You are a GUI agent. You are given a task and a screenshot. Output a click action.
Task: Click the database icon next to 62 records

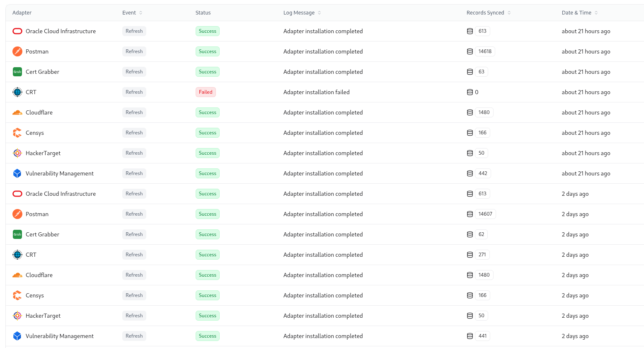click(470, 234)
